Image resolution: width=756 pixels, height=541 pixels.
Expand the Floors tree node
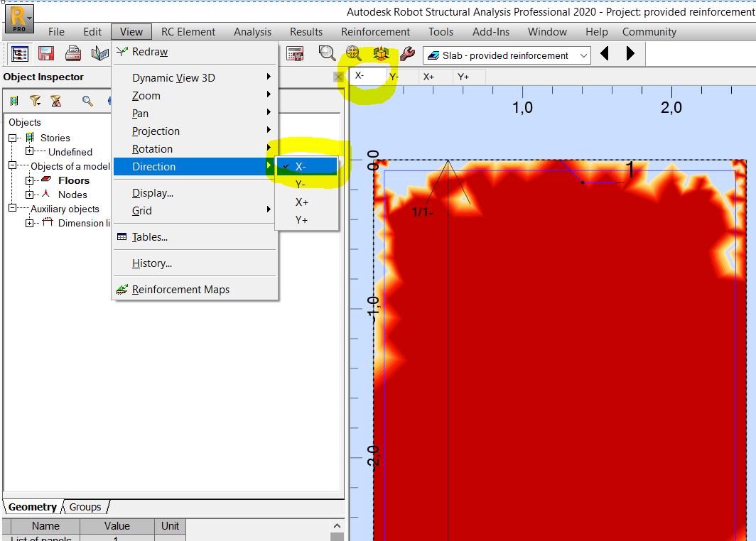29,180
